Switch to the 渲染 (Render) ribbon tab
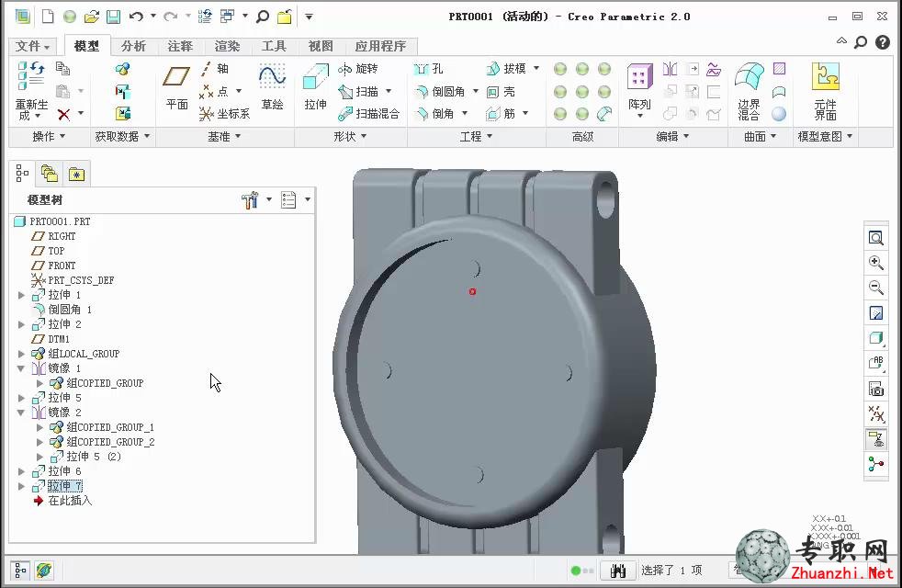The height and width of the screenshot is (588, 902). click(x=227, y=46)
